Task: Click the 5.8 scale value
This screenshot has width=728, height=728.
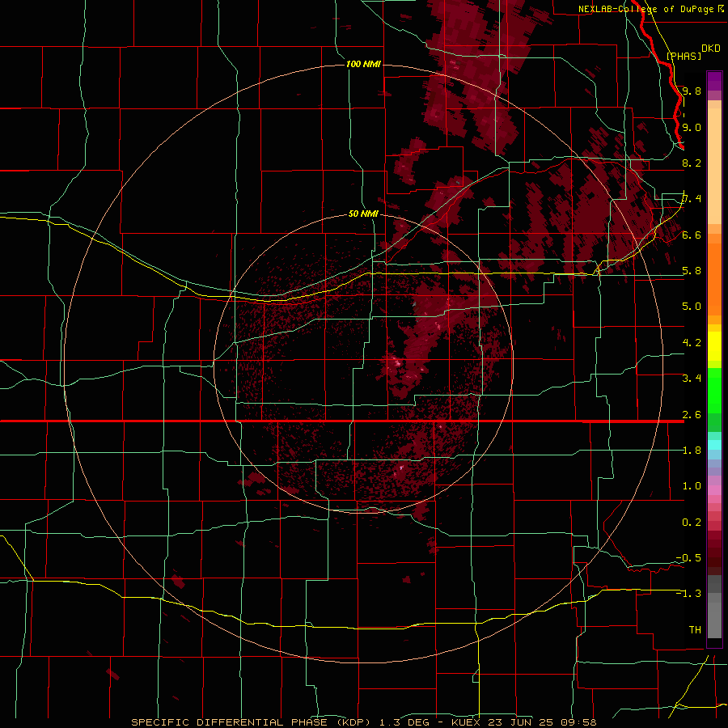Action: pos(692,271)
